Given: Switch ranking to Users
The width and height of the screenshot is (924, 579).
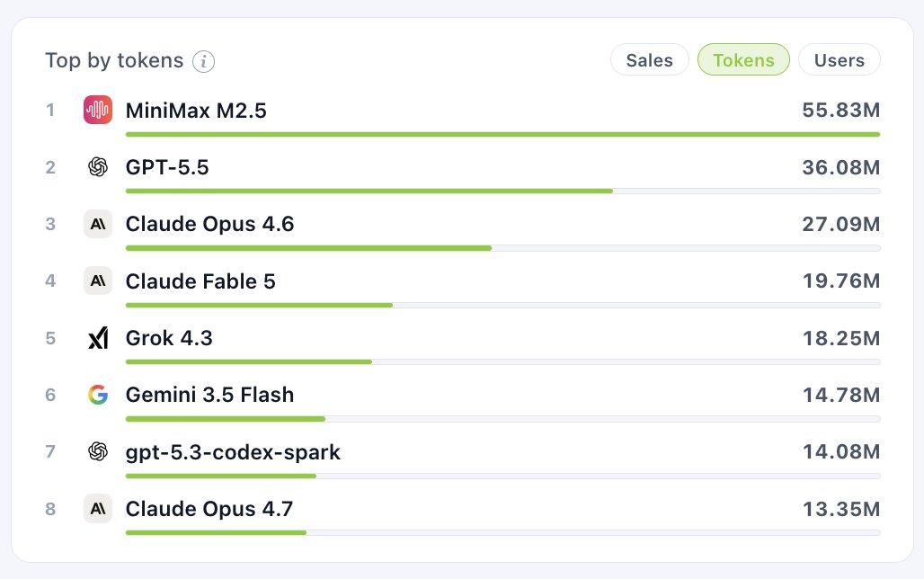Looking at the screenshot, I should click(x=840, y=60).
